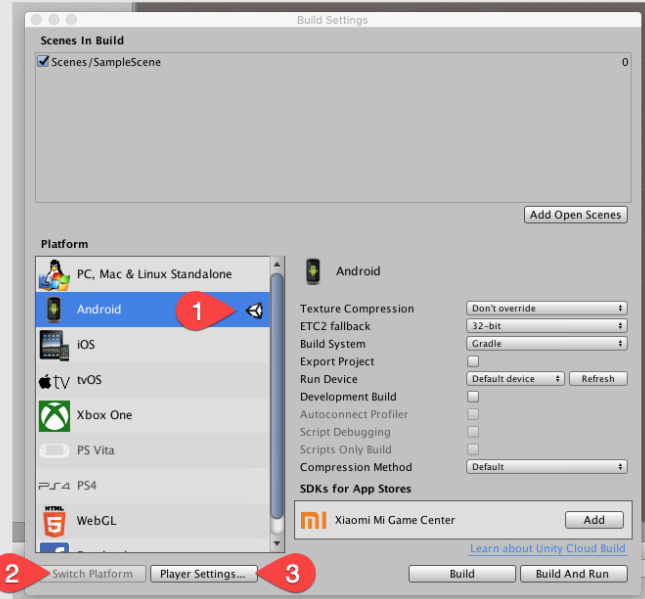Select Scenes/SampleScene entry in build list
This screenshot has width=645, height=599.
[333, 62]
